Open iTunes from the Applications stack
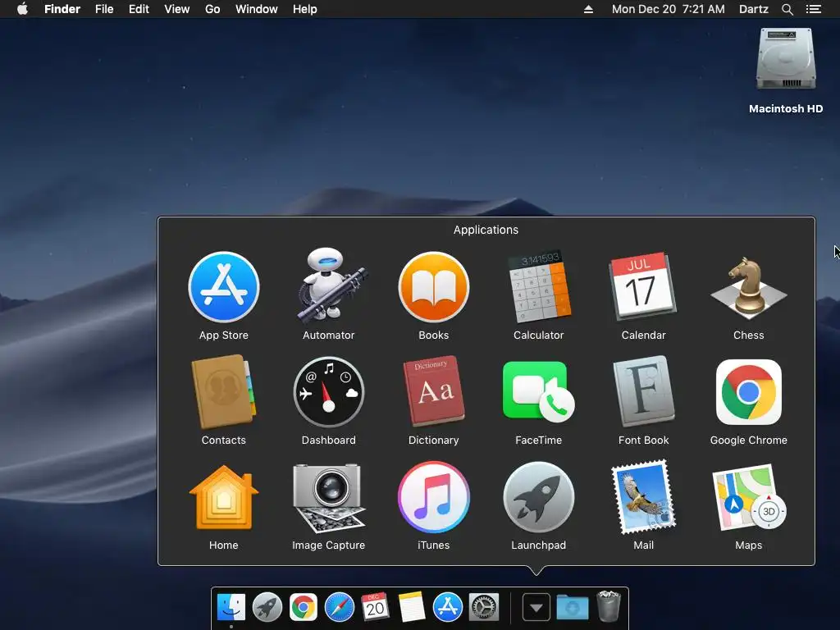The width and height of the screenshot is (840, 630). (x=433, y=497)
